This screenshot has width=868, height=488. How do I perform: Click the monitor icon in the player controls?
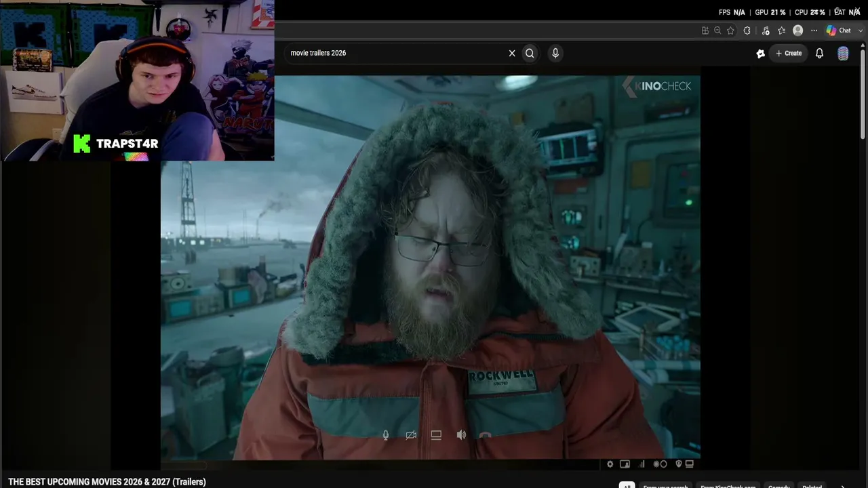coord(690,464)
